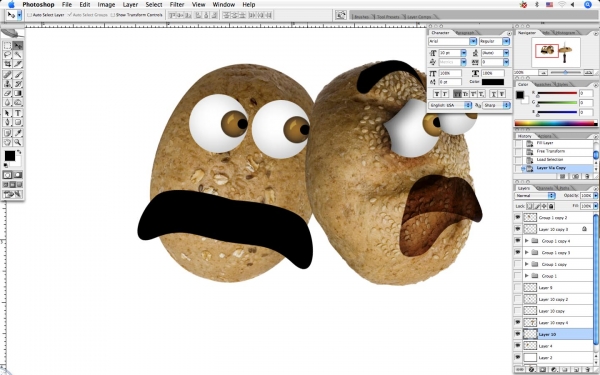Swap foreground and background colors
This screenshot has width=600, height=375.
(19, 152)
